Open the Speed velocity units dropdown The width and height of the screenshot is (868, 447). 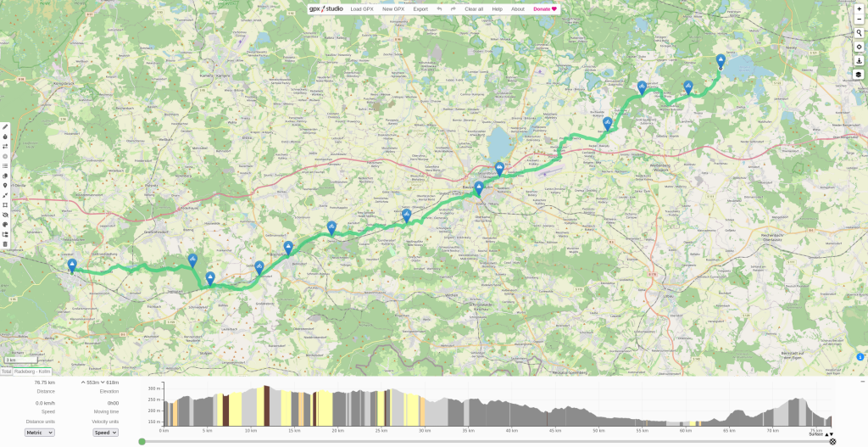click(105, 432)
